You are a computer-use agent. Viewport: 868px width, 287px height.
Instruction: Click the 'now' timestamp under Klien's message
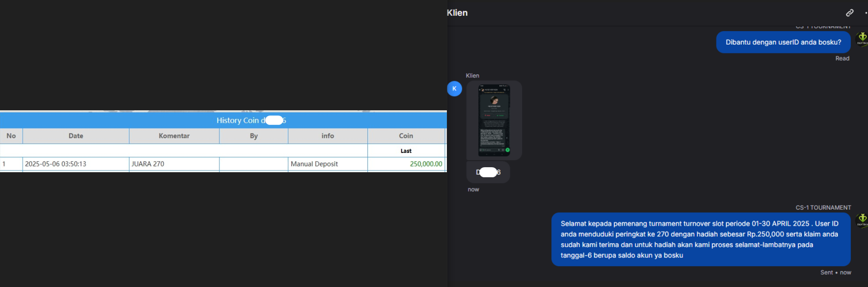474,189
